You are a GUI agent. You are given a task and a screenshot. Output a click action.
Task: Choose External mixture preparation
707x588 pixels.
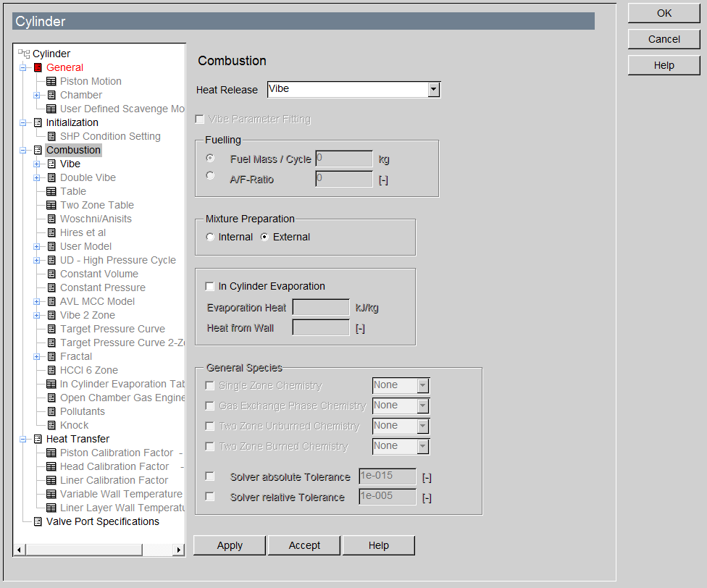pyautogui.click(x=264, y=237)
